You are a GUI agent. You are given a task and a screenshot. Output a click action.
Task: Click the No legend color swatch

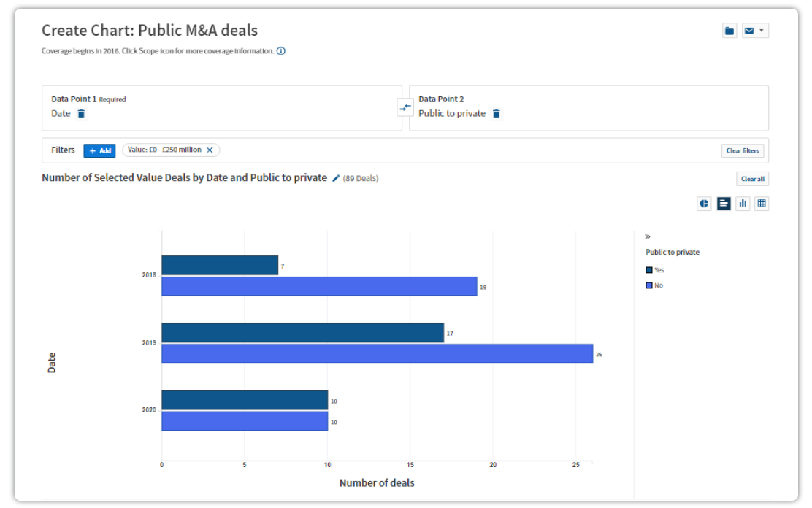649,285
